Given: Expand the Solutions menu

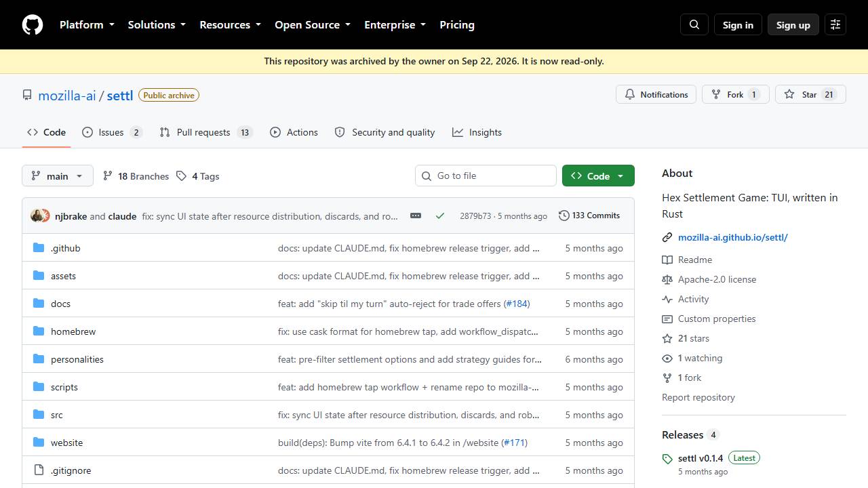Looking at the screenshot, I should [x=157, y=25].
